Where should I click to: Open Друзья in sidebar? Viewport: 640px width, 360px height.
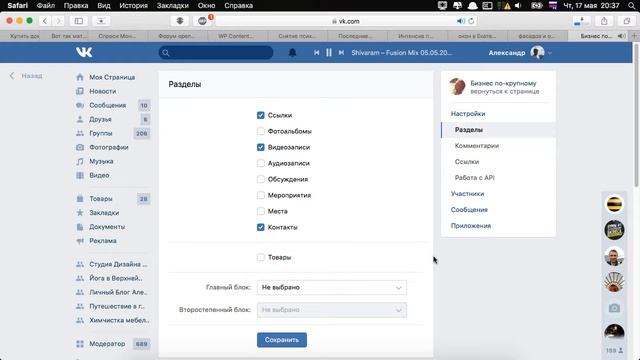pyautogui.click(x=100, y=119)
